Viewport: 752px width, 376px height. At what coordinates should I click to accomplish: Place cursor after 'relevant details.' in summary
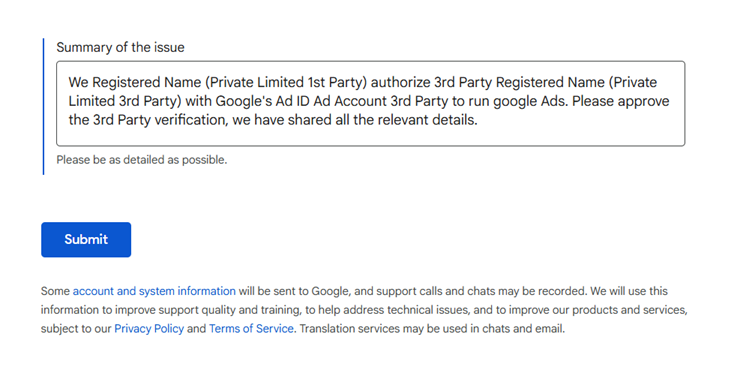pos(479,120)
